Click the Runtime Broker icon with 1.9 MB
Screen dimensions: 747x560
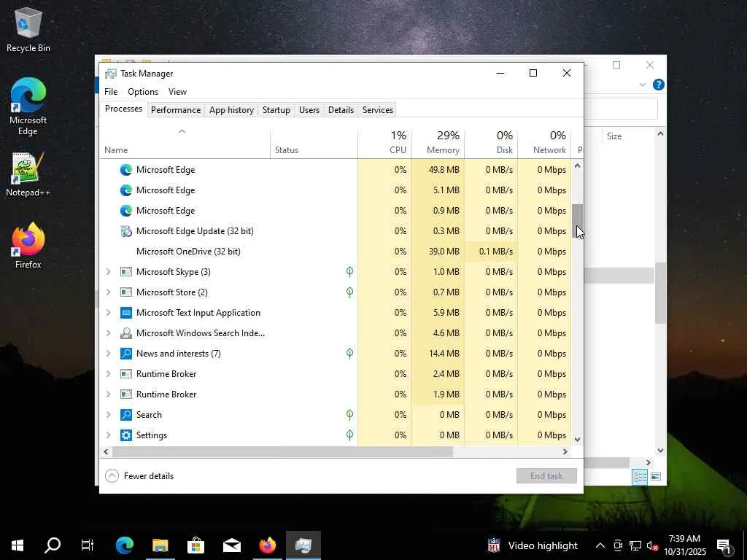pos(125,394)
